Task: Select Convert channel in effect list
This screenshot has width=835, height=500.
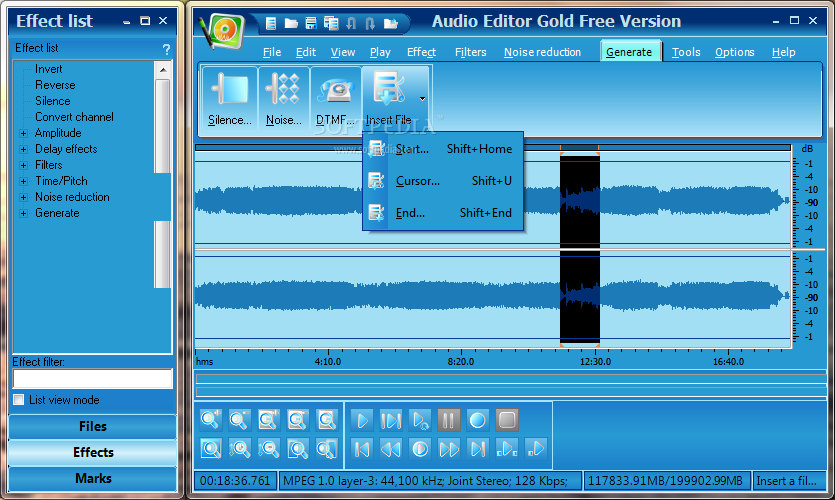Action: [x=74, y=117]
